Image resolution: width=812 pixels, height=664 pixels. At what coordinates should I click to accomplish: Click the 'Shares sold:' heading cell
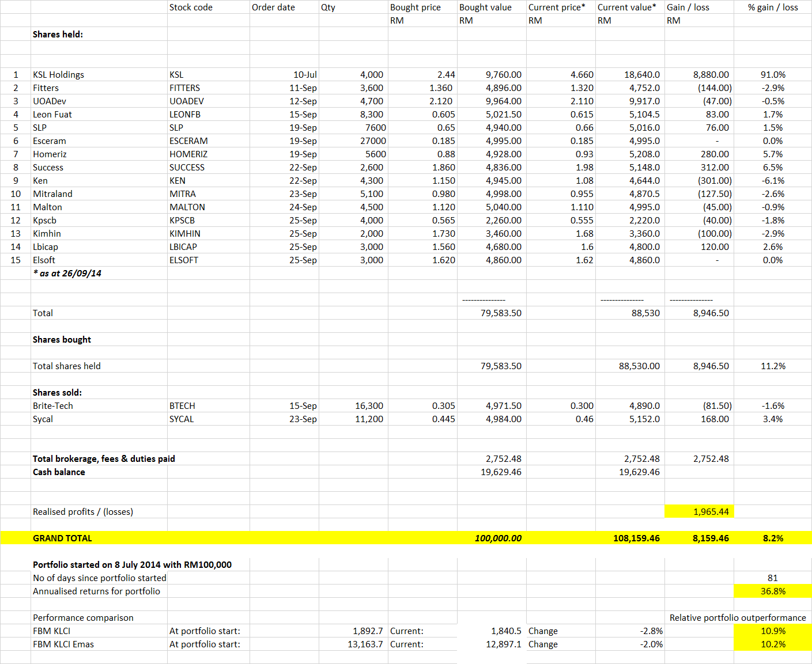[99, 392]
